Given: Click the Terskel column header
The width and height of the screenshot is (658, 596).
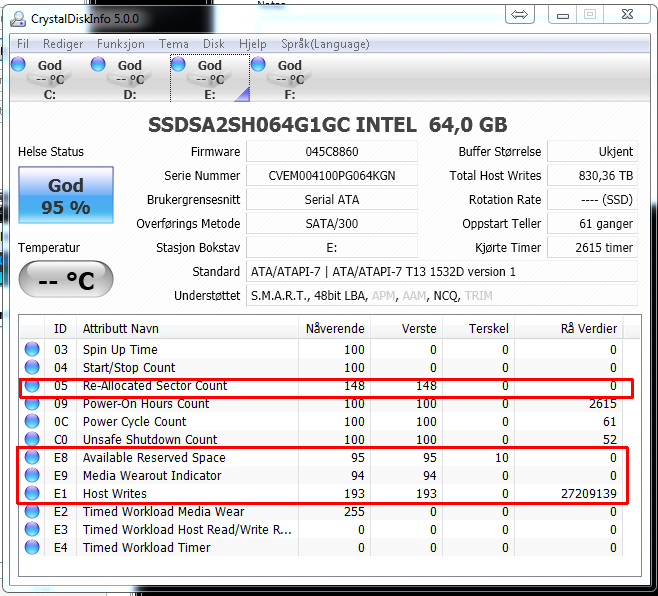Looking at the screenshot, I should point(479,329).
